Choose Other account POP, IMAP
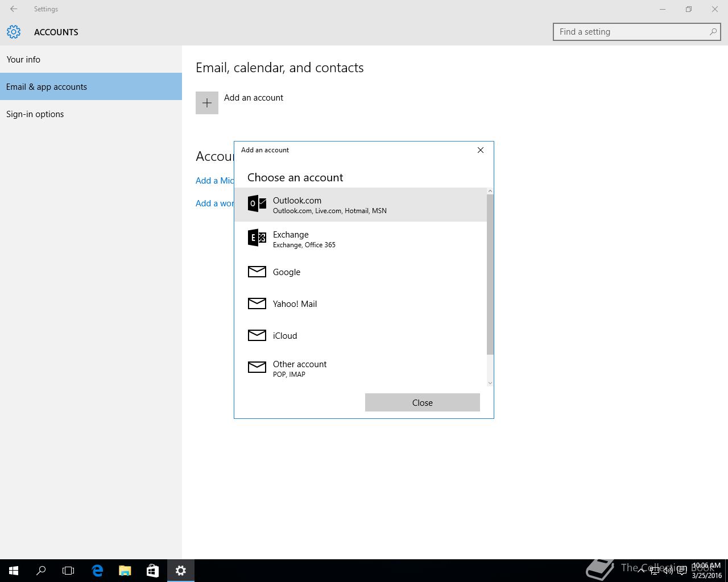This screenshot has width=728, height=582. tap(361, 368)
